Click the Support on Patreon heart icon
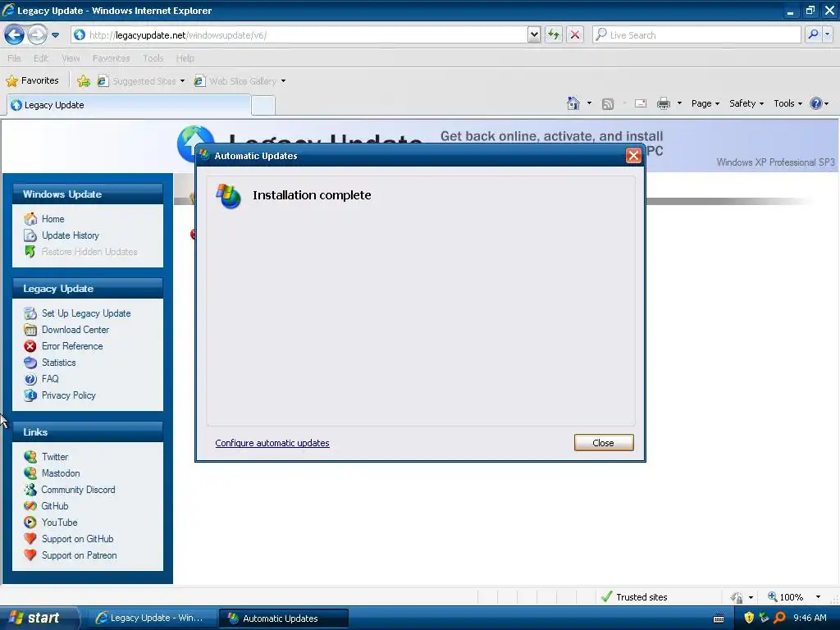This screenshot has height=630, width=840. [30, 555]
